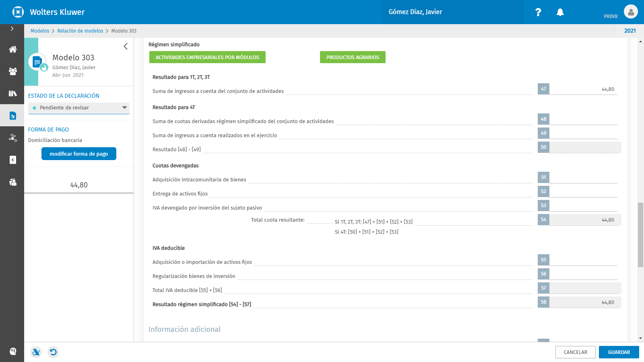
Task: Open the Home icon in sidebar
Action: [x=12, y=49]
